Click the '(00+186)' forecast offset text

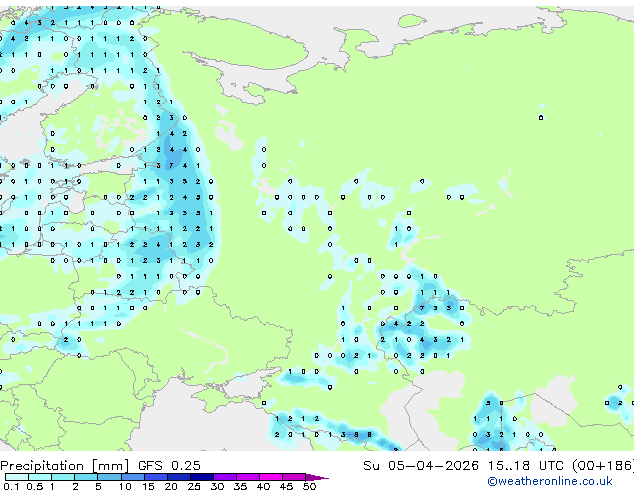[x=603, y=466]
